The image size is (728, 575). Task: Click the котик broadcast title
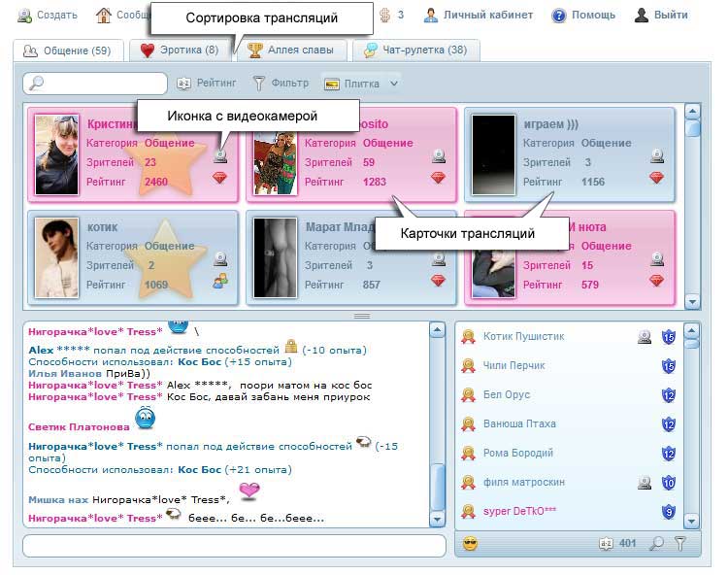click(102, 227)
